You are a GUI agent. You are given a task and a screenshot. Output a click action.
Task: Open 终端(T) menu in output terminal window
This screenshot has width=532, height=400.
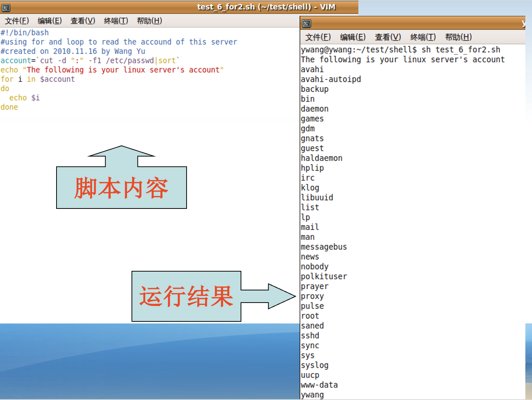[x=423, y=37]
